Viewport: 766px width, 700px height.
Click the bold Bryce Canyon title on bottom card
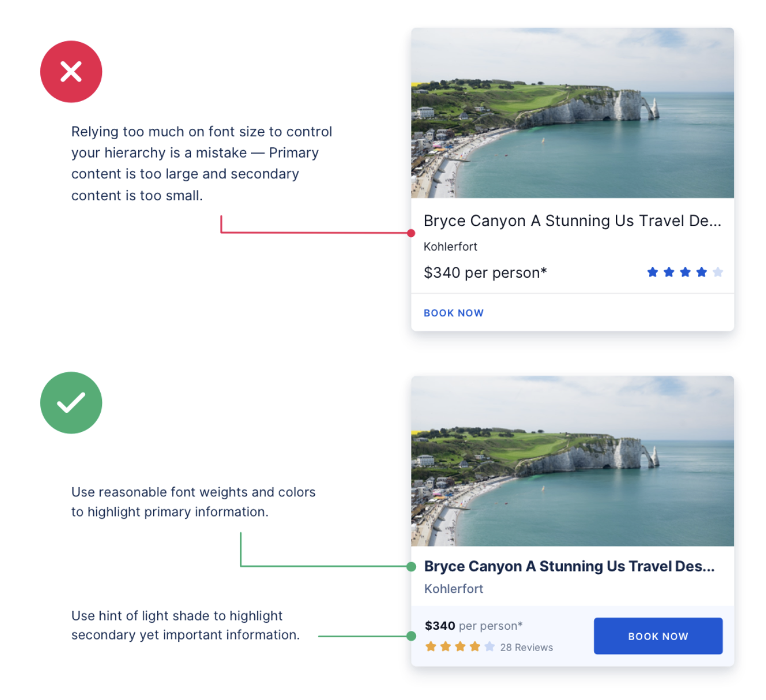click(x=569, y=567)
